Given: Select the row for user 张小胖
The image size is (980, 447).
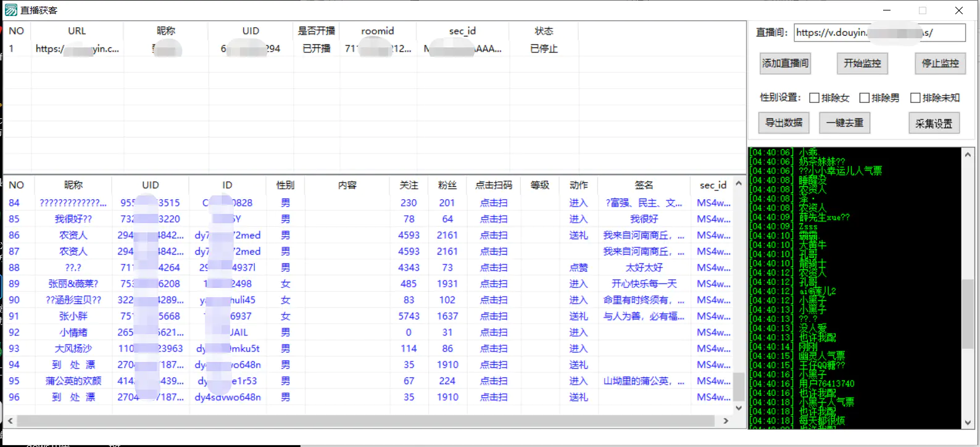Looking at the screenshot, I should (73, 316).
